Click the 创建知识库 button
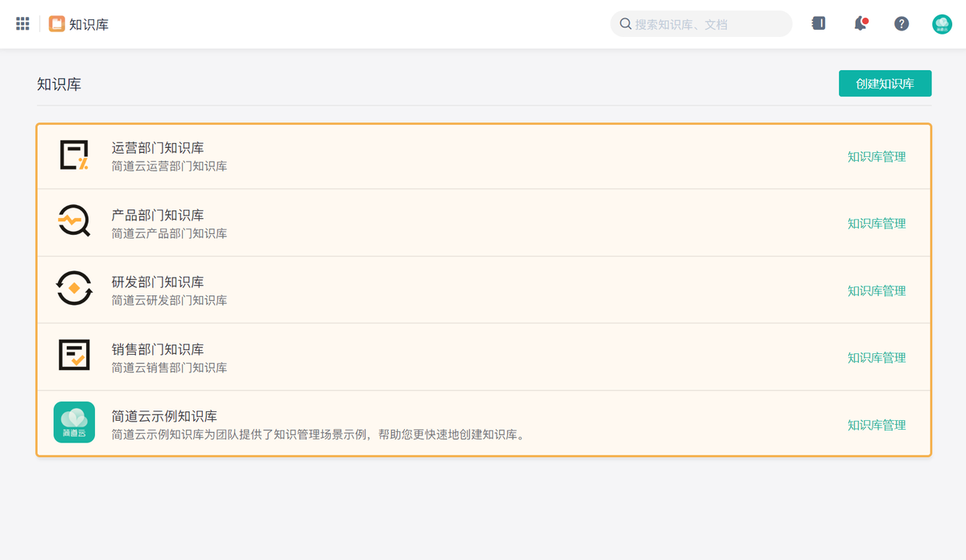966x560 pixels. 885,84
